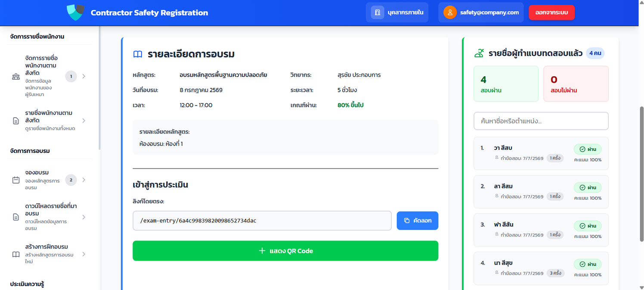
Task: Click the blue คัดลอก copy button
Action: point(417,221)
